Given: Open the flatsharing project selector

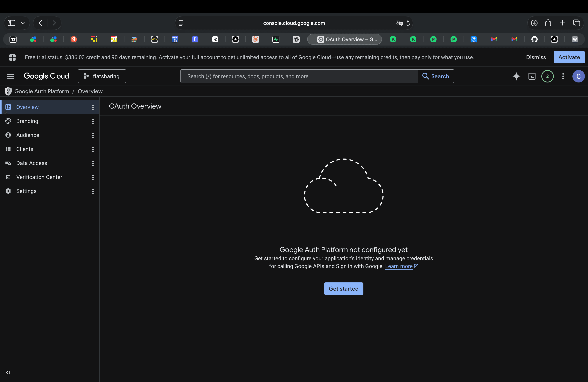Looking at the screenshot, I should pyautogui.click(x=102, y=76).
